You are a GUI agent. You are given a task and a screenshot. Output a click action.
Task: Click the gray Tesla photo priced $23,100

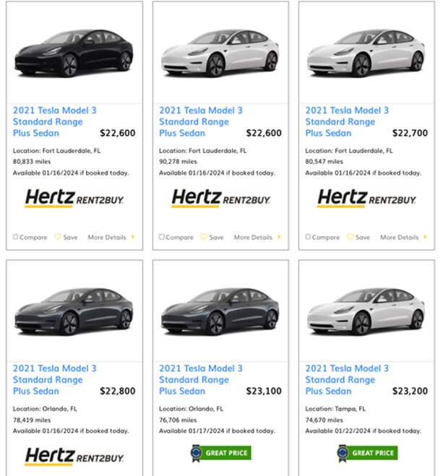pos(220,313)
